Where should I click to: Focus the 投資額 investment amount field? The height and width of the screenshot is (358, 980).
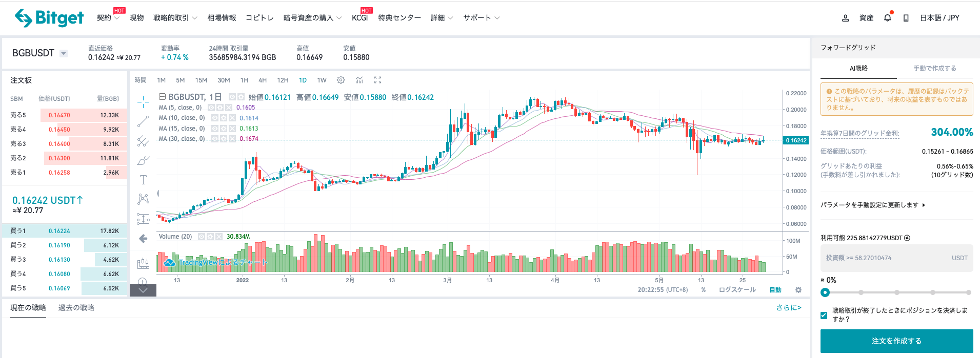[x=887, y=258]
